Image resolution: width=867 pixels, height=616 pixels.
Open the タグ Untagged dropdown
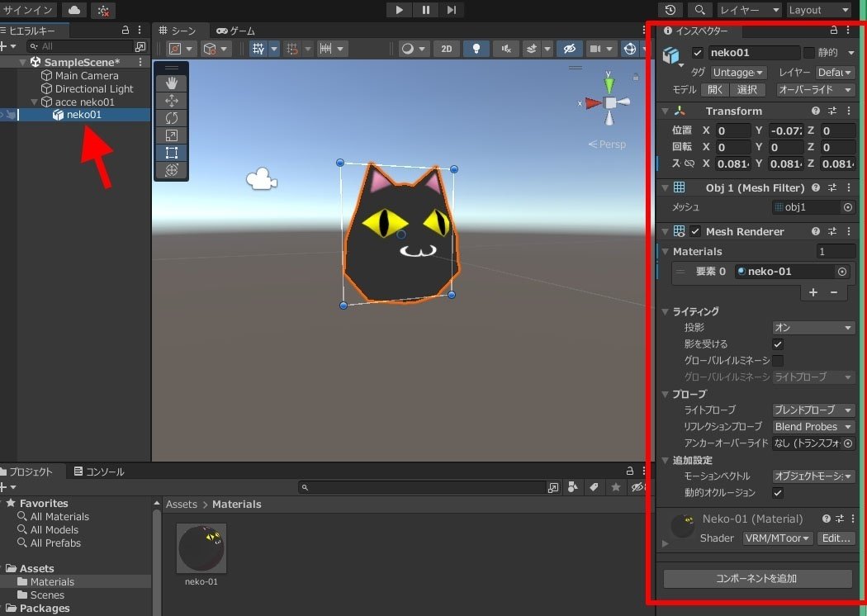pyautogui.click(x=737, y=73)
